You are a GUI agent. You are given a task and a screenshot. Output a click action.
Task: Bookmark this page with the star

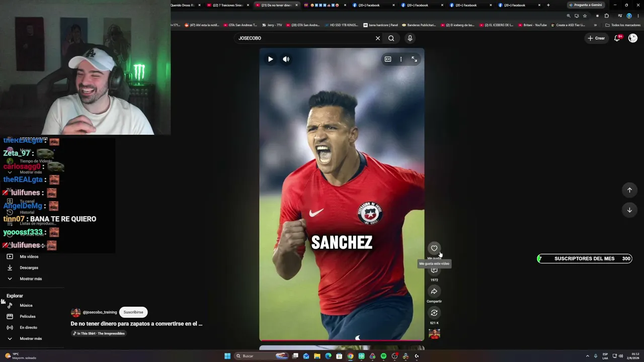pos(585,16)
